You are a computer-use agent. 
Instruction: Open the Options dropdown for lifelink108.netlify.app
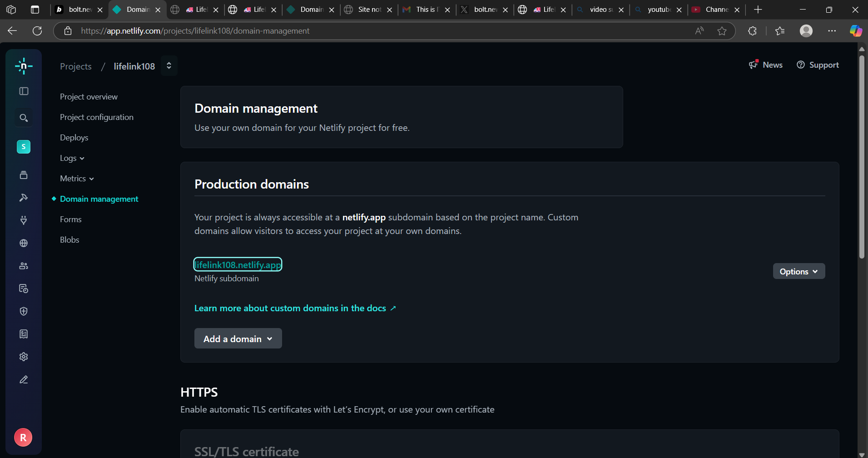[799, 271]
